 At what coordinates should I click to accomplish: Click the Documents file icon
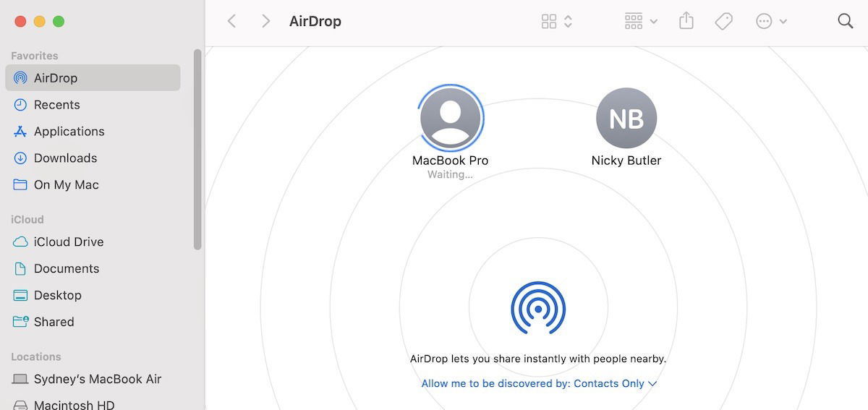click(20, 269)
